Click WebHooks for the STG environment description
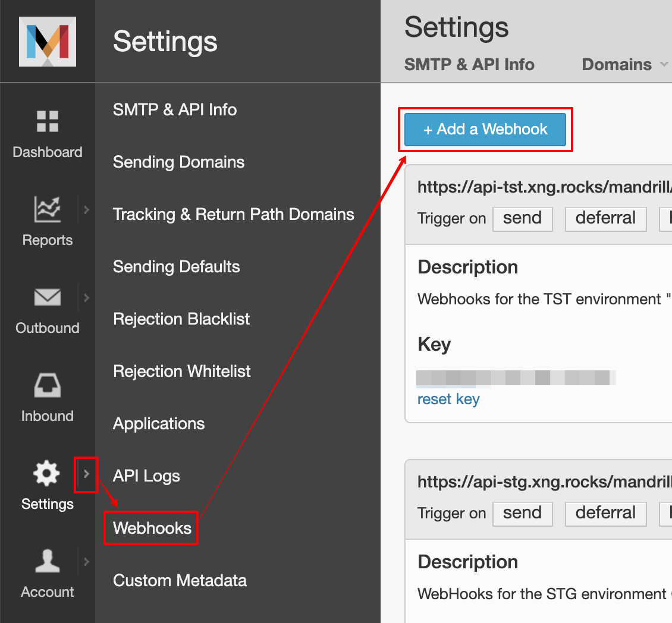The image size is (672, 623). (x=544, y=594)
